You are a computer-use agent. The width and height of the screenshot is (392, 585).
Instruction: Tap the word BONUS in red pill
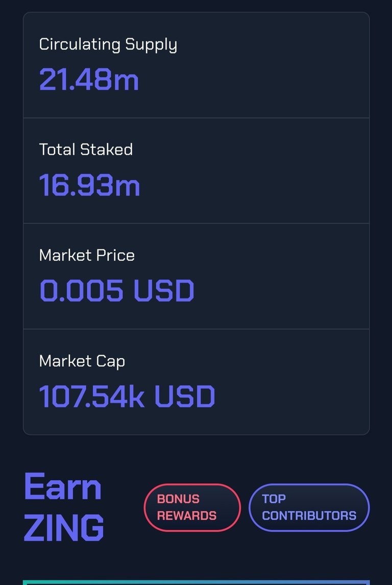[x=178, y=499]
